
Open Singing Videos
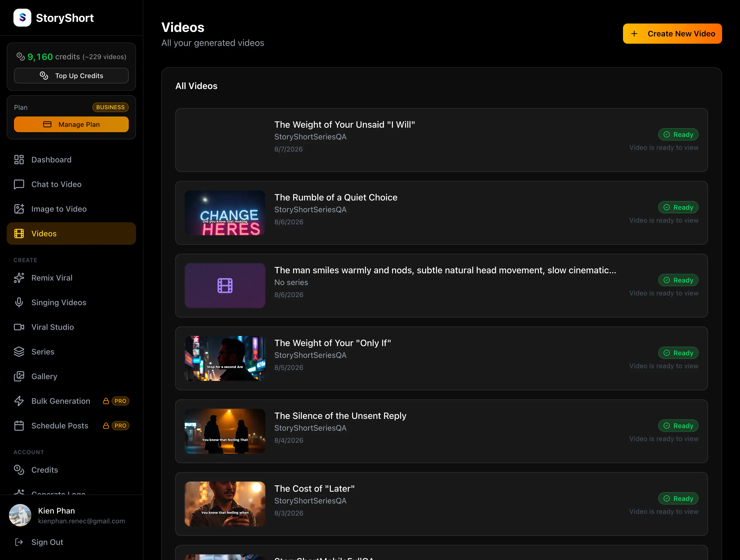click(71, 303)
